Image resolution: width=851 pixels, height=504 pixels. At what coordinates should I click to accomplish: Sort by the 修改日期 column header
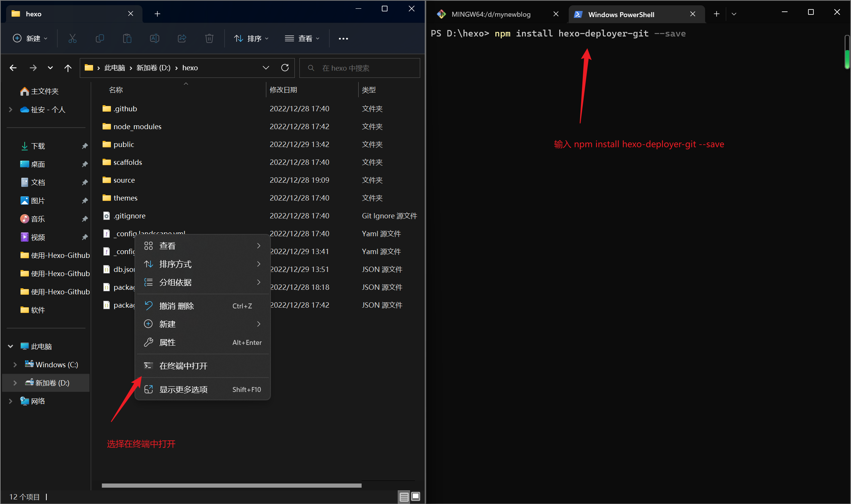(283, 90)
